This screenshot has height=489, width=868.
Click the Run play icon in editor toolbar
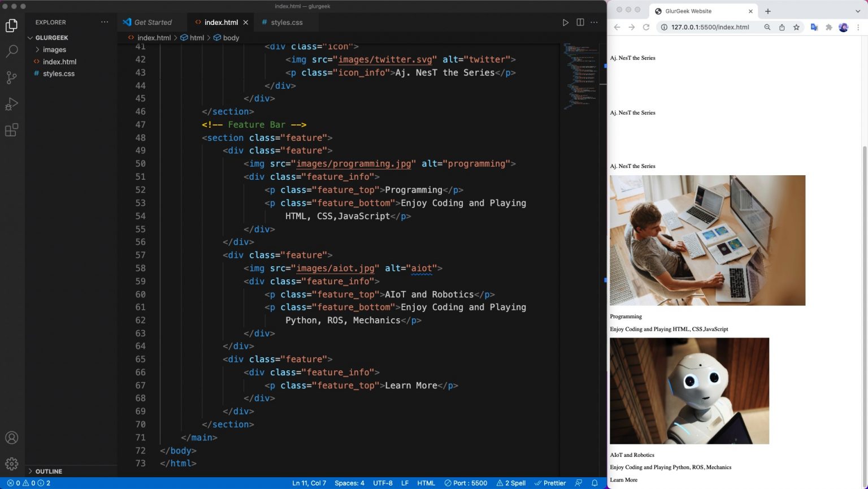[x=565, y=23]
